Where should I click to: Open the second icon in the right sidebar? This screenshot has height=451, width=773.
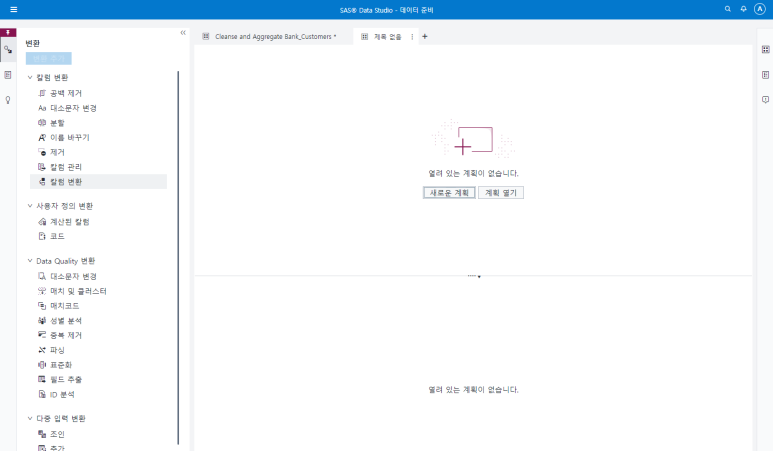[765, 75]
